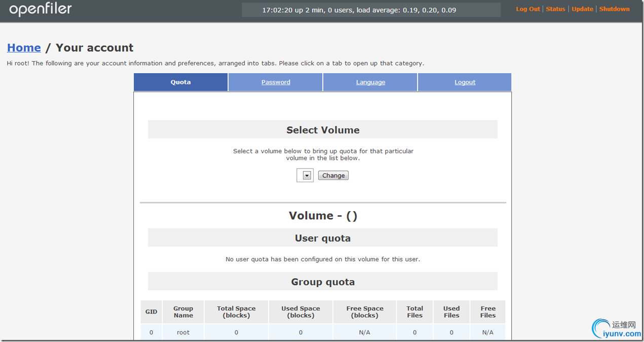Viewport: 644px width, 342px height.
Task: Switch to the Quota tab
Action: (x=181, y=82)
